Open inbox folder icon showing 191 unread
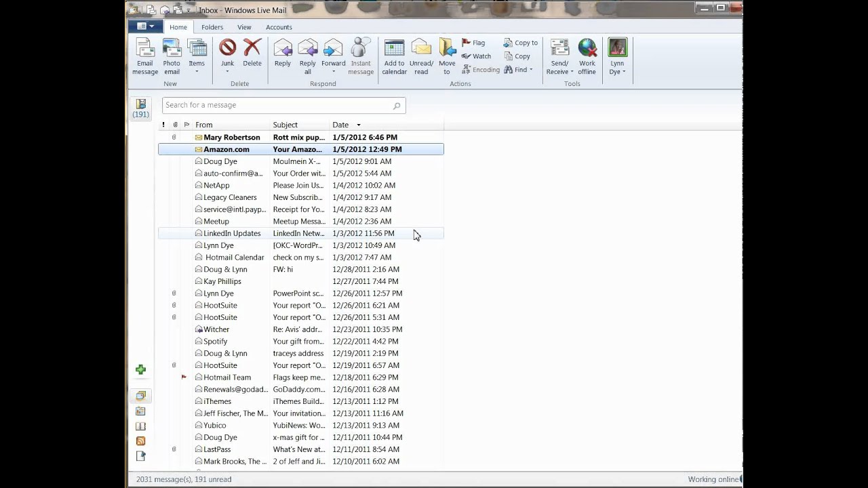The width and height of the screenshot is (868, 488). pos(141,108)
